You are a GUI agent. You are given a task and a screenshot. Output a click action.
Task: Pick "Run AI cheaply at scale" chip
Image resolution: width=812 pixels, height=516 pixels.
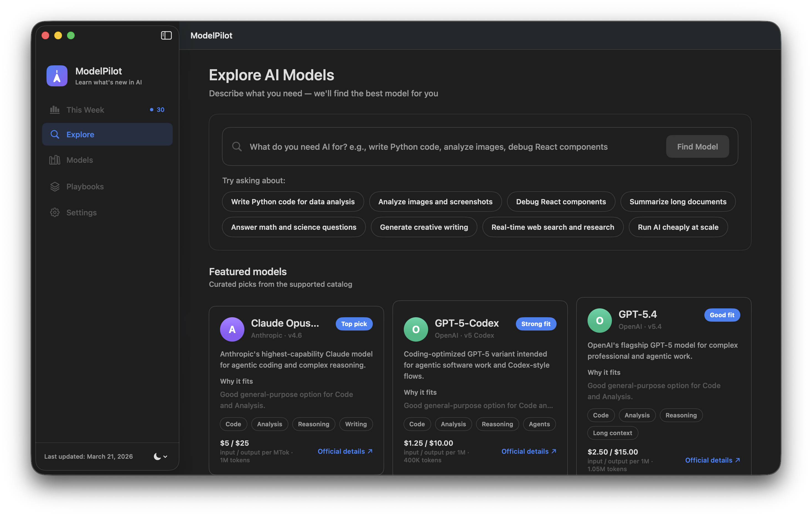(x=678, y=227)
